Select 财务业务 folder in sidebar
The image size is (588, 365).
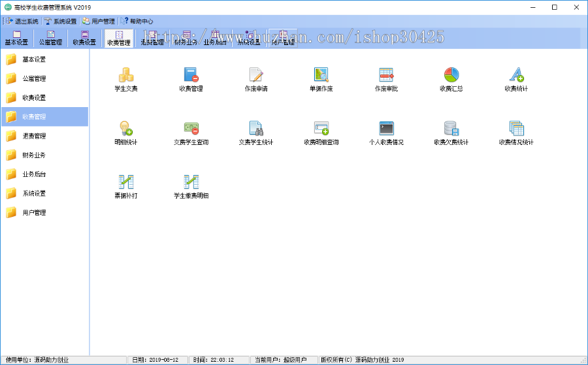point(44,155)
